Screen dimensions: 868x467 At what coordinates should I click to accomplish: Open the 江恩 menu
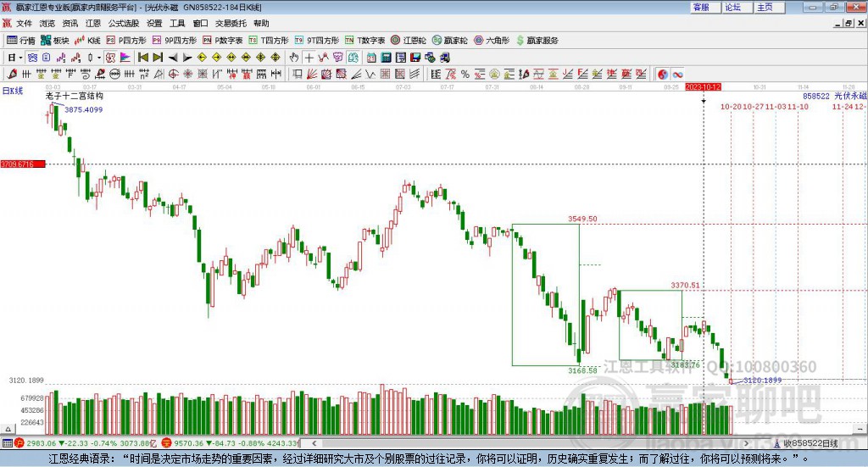pos(93,23)
